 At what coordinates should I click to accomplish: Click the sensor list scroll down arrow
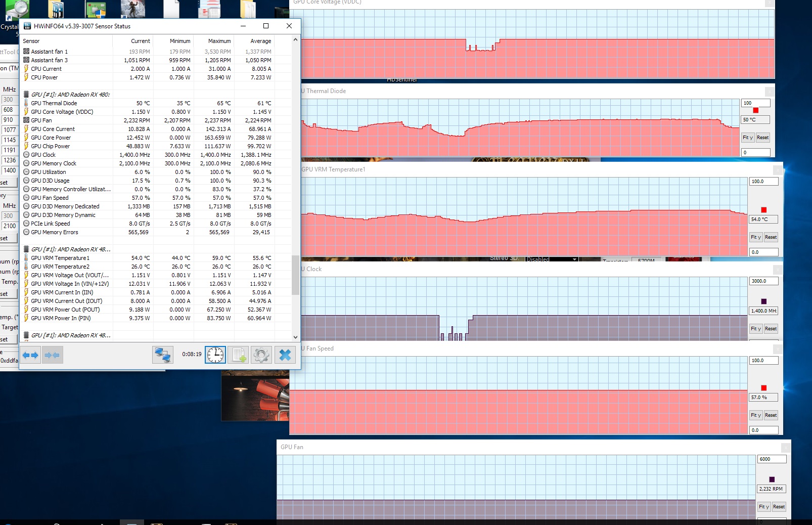pos(296,337)
